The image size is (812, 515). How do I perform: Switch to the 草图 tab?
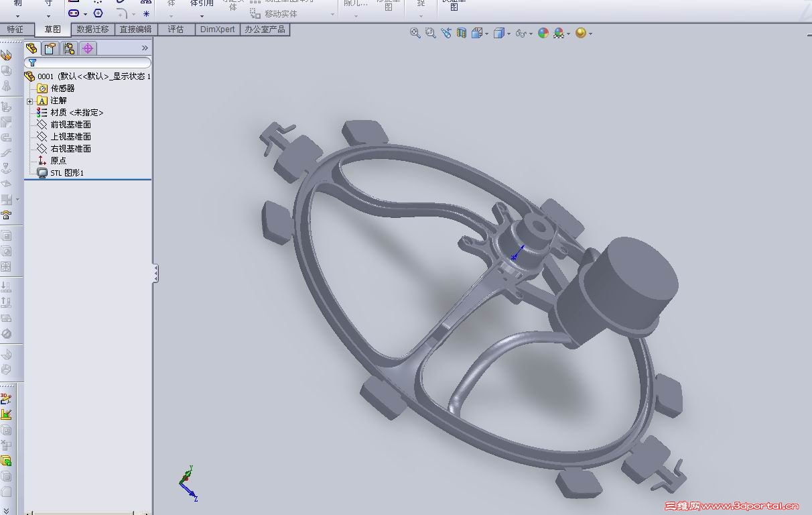click(x=52, y=30)
